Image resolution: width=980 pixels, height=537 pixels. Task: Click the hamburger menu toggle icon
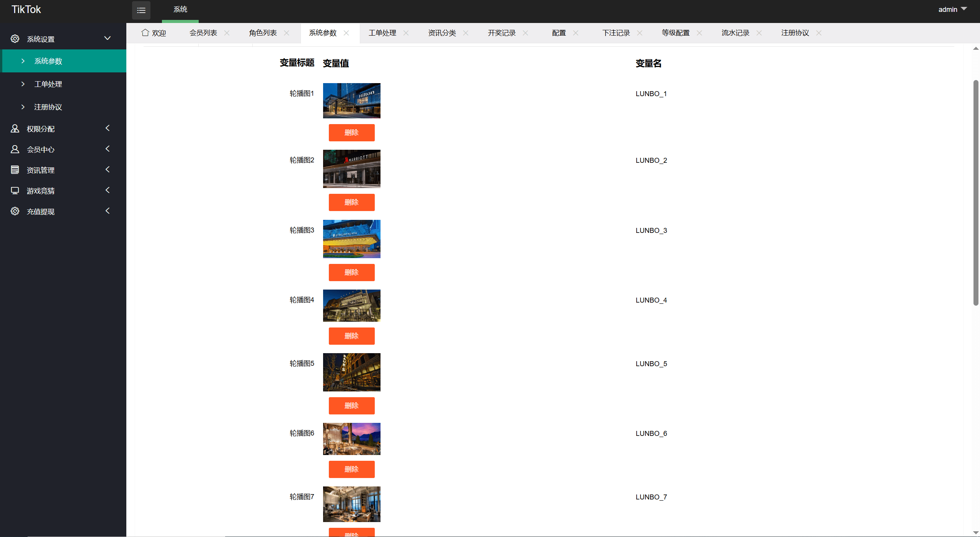(141, 10)
